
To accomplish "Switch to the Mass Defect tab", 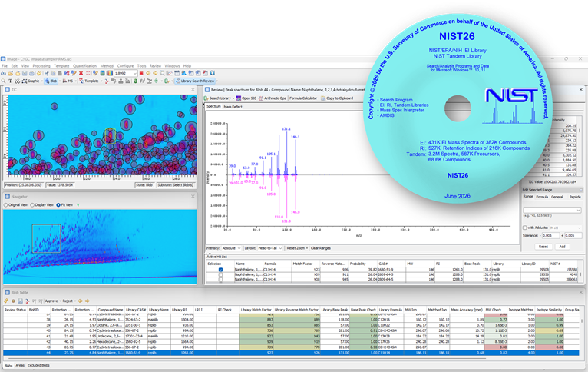I will coord(233,107).
